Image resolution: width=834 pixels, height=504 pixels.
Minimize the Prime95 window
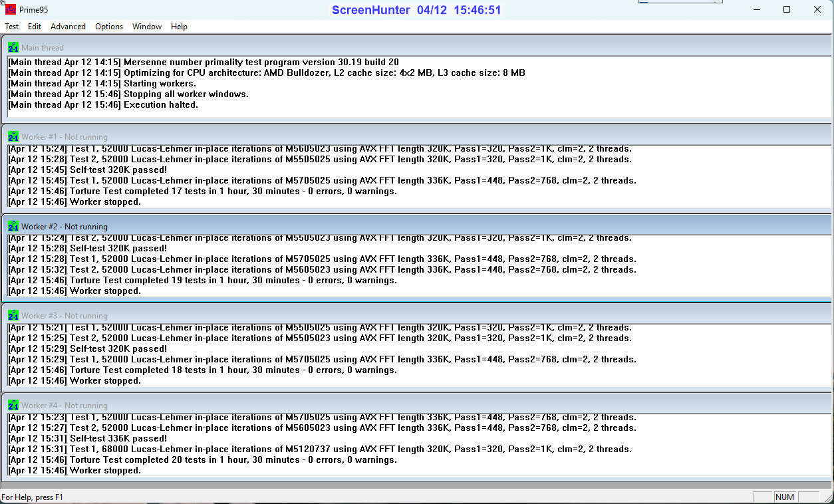pos(756,9)
